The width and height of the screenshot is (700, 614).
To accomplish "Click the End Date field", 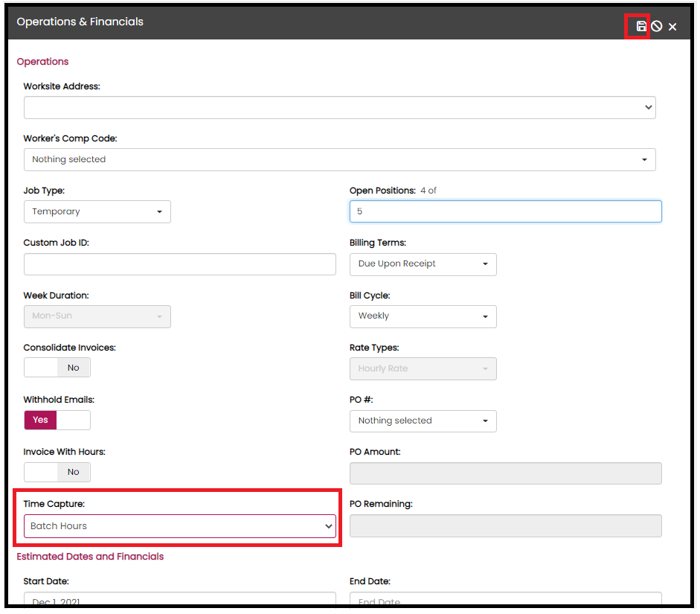I will point(505,600).
